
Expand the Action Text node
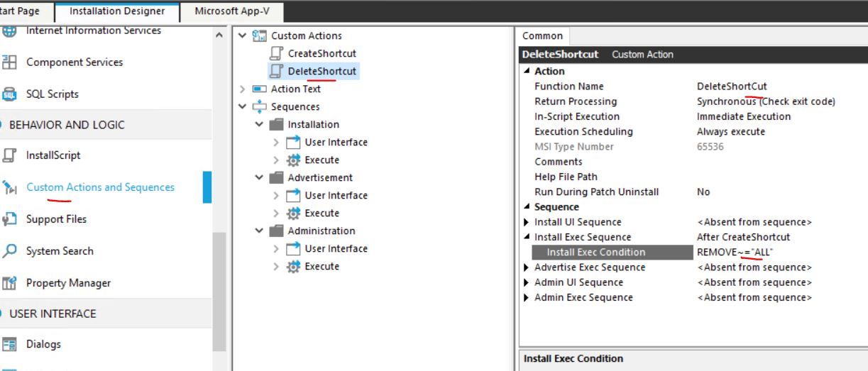[x=243, y=89]
